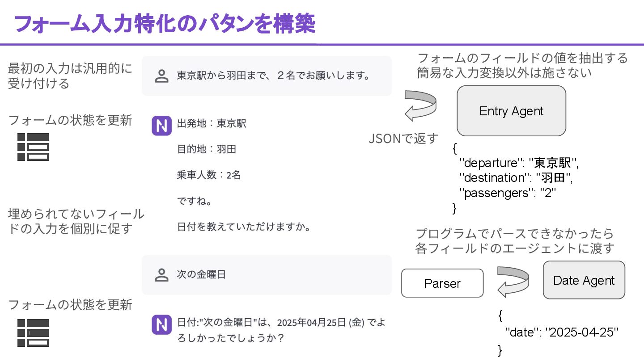Screen dimensions: 644x362
Task: Select the Date Agent box
Action: [x=584, y=280]
